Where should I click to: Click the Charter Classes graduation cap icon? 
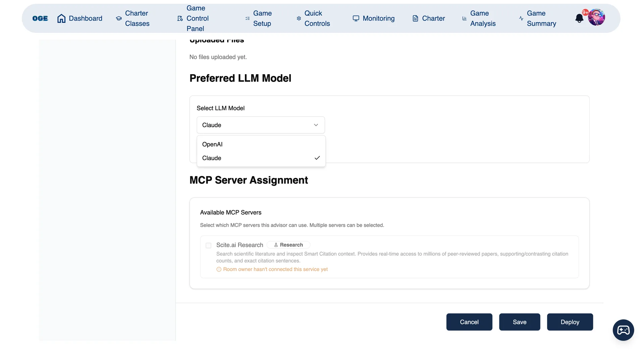click(x=119, y=18)
